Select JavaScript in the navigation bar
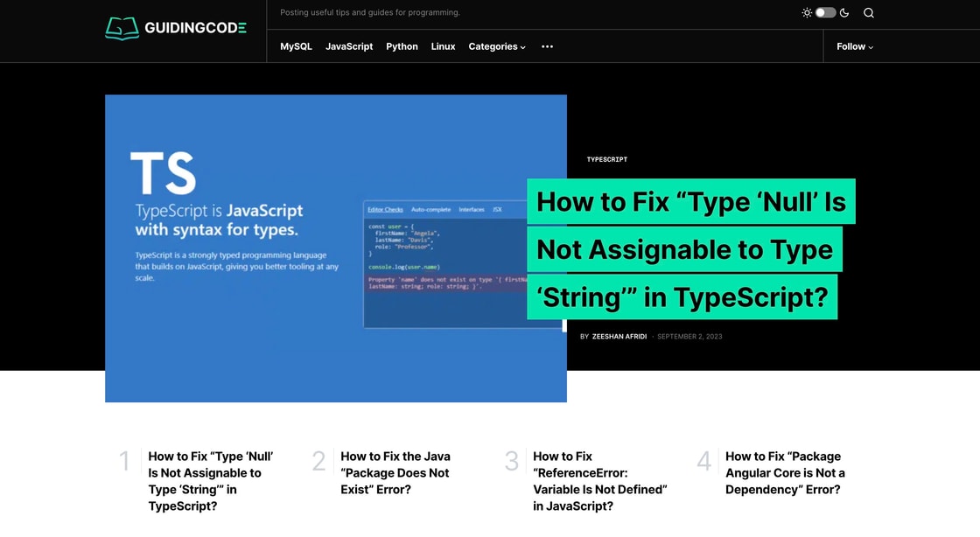 pos(349,46)
